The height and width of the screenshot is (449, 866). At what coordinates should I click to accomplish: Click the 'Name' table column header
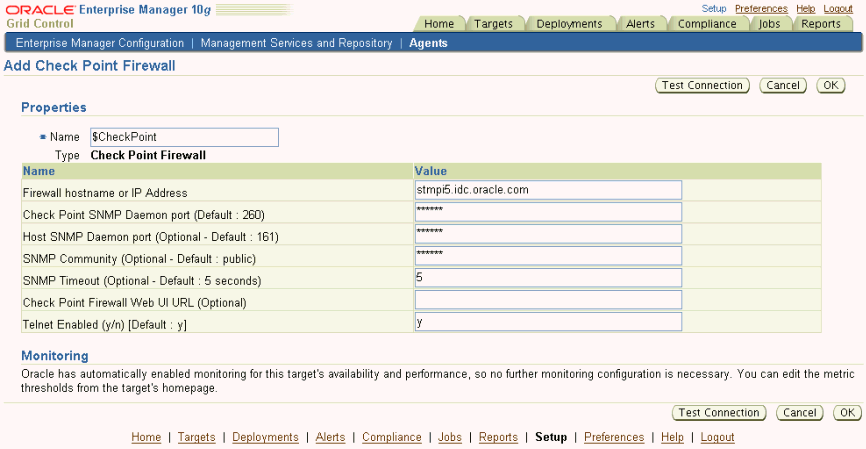(x=39, y=171)
